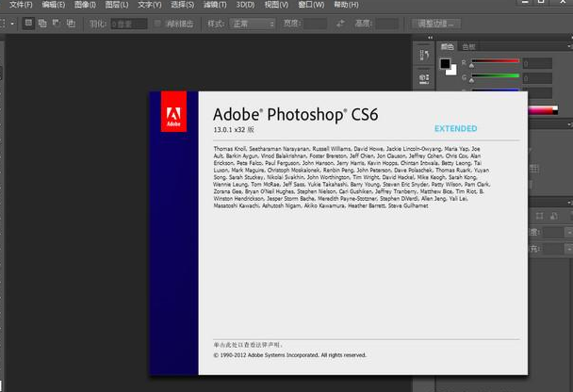Open the History panel icon
Screen dimensions: 573x392
pos(424,56)
